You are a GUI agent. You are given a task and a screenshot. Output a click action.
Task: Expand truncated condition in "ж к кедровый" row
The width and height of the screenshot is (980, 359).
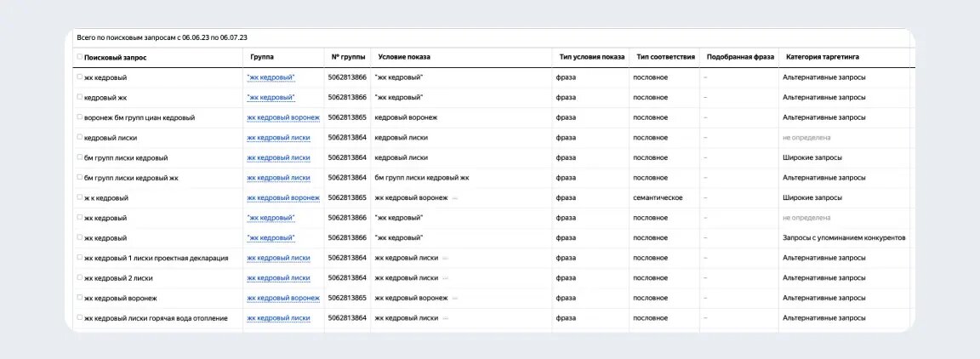[x=455, y=198]
